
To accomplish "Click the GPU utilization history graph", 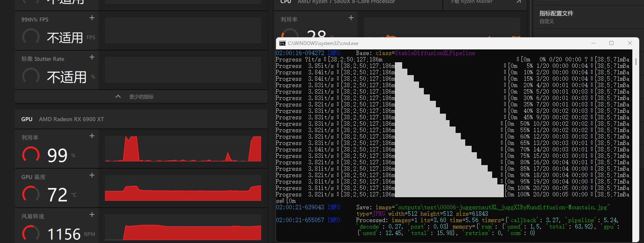I will pyautogui.click(x=183, y=149).
